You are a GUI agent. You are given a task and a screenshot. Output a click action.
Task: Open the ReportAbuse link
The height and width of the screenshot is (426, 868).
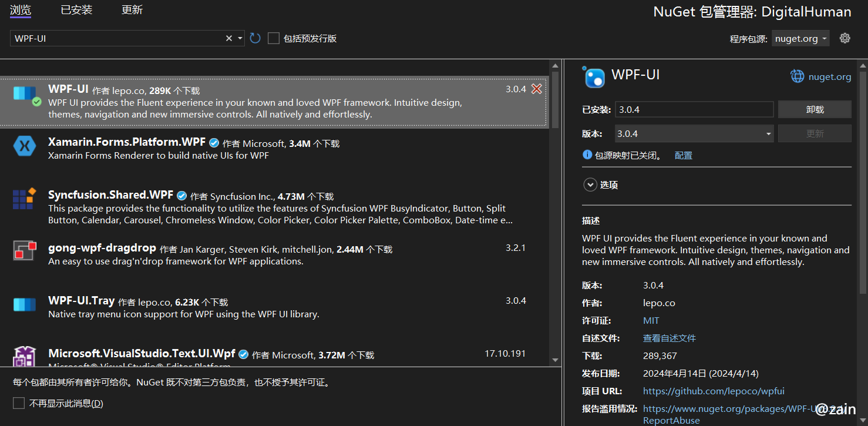pyautogui.click(x=671, y=420)
